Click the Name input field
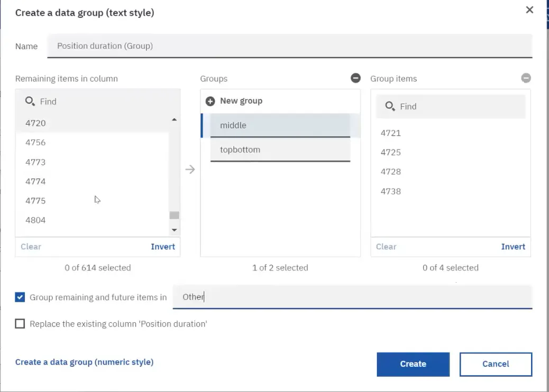The image size is (549, 392). (289, 46)
